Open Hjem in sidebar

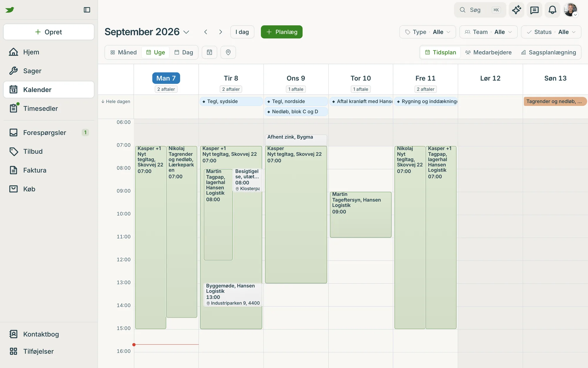pos(49,52)
